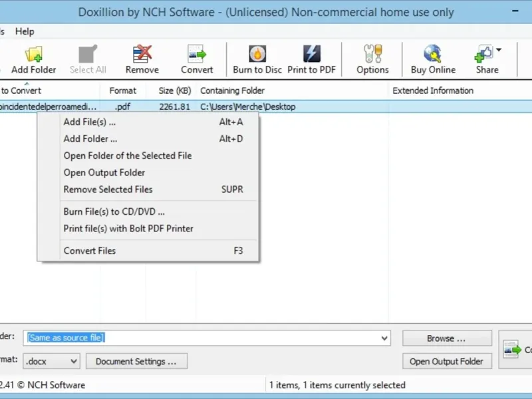Click the file name cell ending in perroamedi...
532x399 pixels.
[x=49, y=106]
